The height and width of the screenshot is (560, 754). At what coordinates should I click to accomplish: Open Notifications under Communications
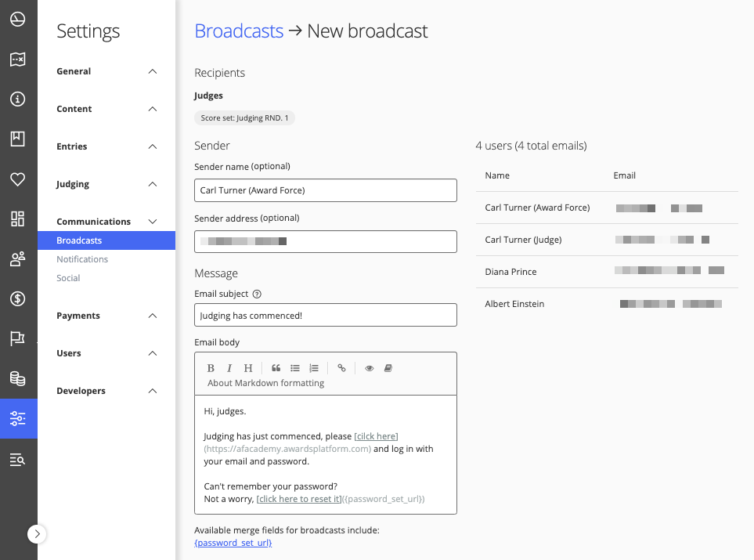coord(82,259)
